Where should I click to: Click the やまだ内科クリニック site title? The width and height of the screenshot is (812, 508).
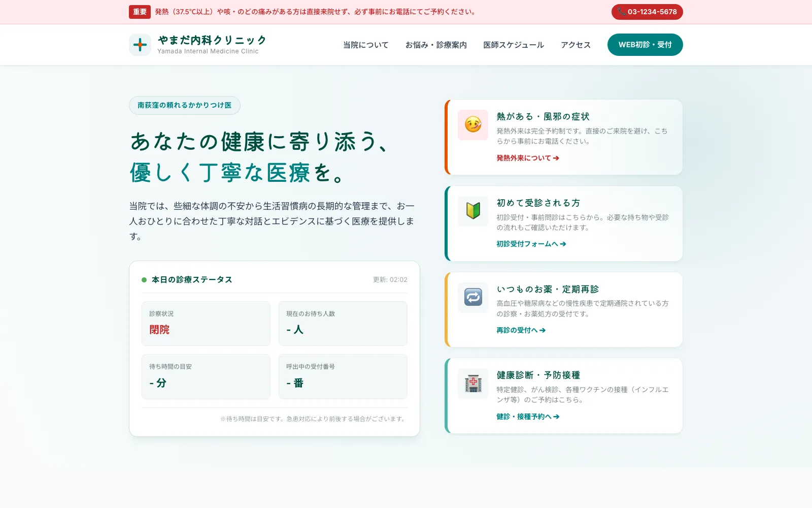coord(212,40)
